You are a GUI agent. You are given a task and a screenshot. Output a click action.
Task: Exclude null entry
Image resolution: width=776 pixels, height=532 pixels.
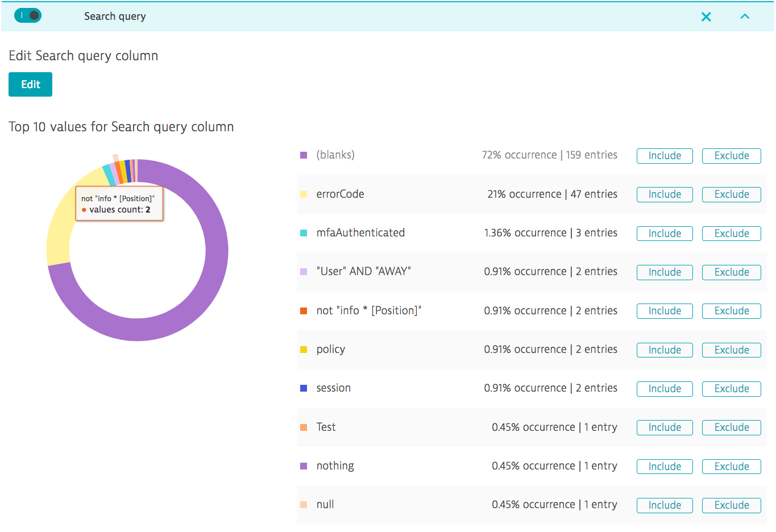[732, 505]
